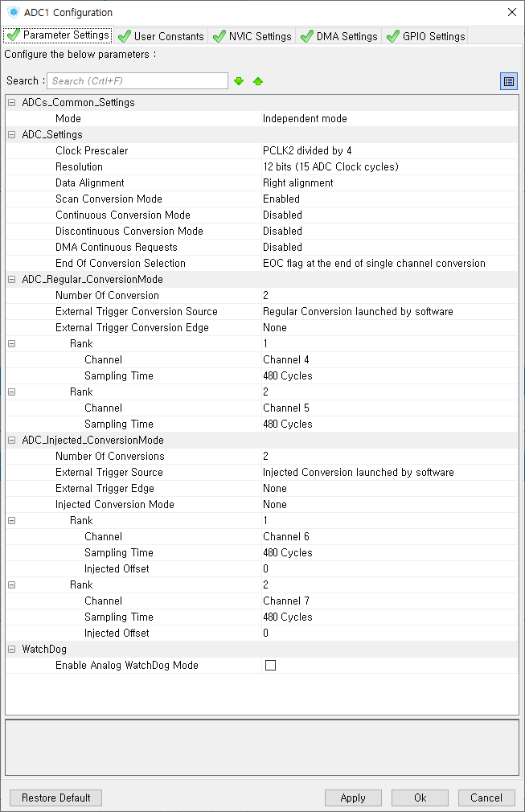Collapse the WatchDog section
This screenshot has width=525, height=812.
pyautogui.click(x=12, y=650)
